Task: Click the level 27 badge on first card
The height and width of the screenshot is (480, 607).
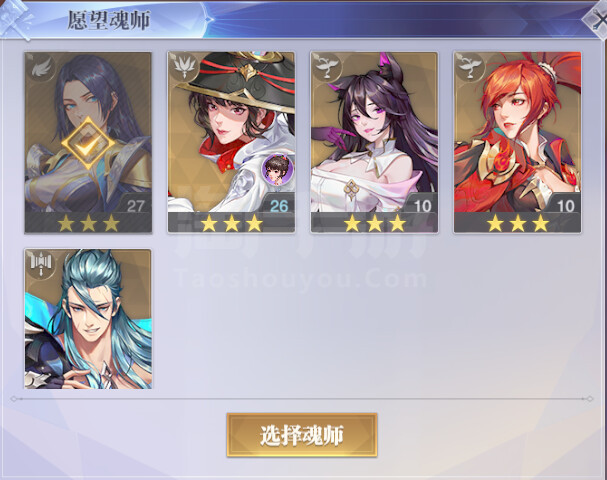Action: [134, 205]
